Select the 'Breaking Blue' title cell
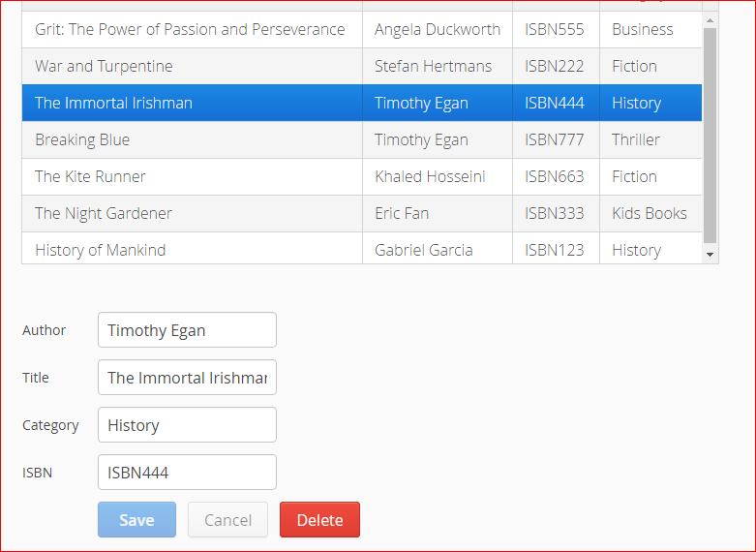 click(x=193, y=139)
